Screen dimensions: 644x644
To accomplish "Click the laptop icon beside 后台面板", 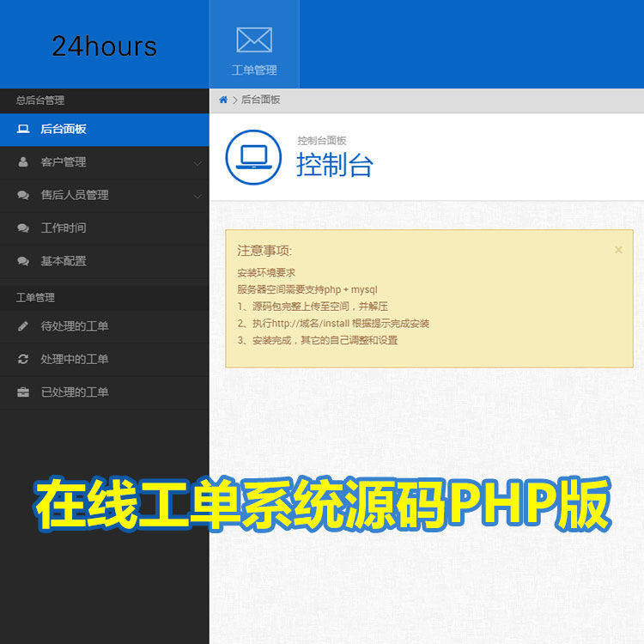I will (23, 129).
